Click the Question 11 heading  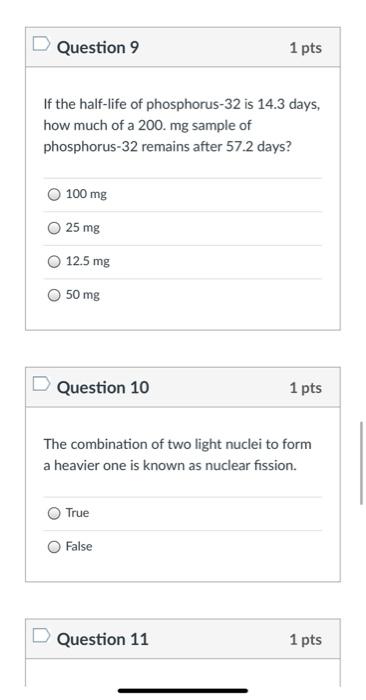point(102,639)
